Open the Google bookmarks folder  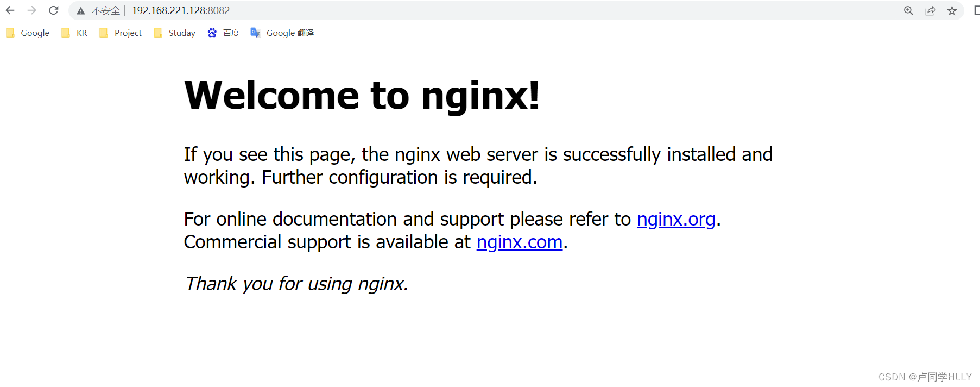click(27, 33)
